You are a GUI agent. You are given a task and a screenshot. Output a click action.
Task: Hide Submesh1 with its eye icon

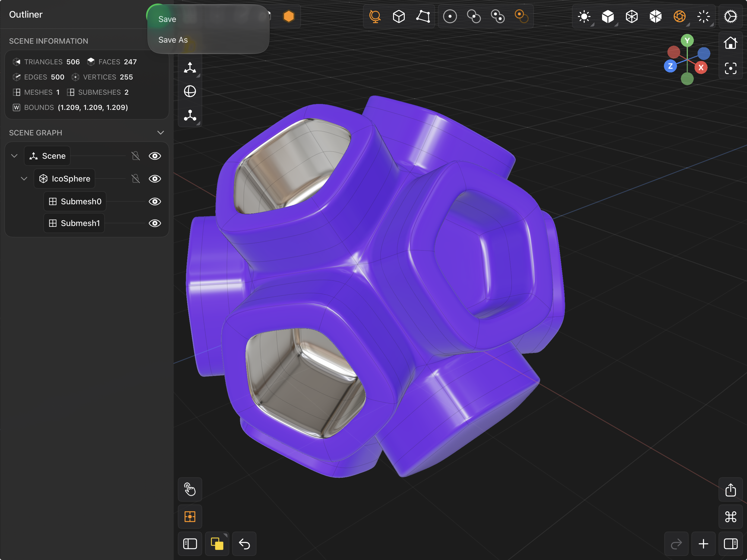tap(155, 223)
